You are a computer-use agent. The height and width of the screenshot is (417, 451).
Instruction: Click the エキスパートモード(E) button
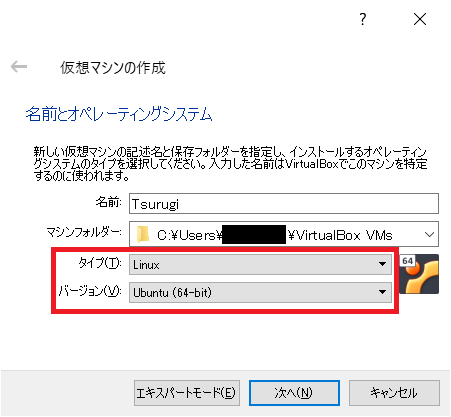187,393
